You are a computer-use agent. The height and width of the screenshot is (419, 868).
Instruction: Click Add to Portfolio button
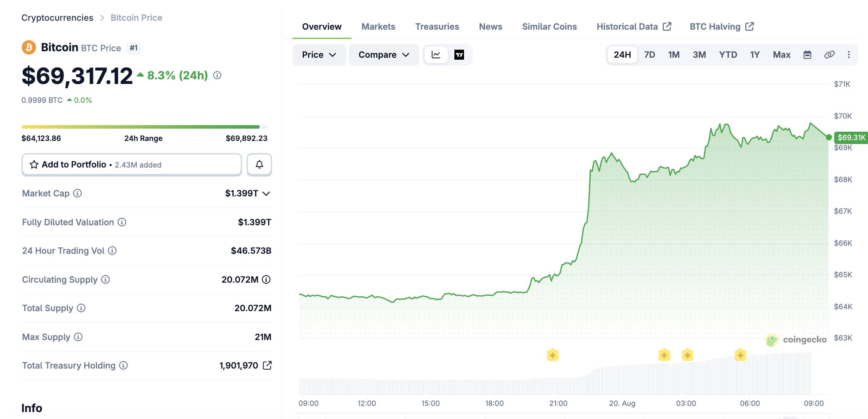(x=132, y=165)
